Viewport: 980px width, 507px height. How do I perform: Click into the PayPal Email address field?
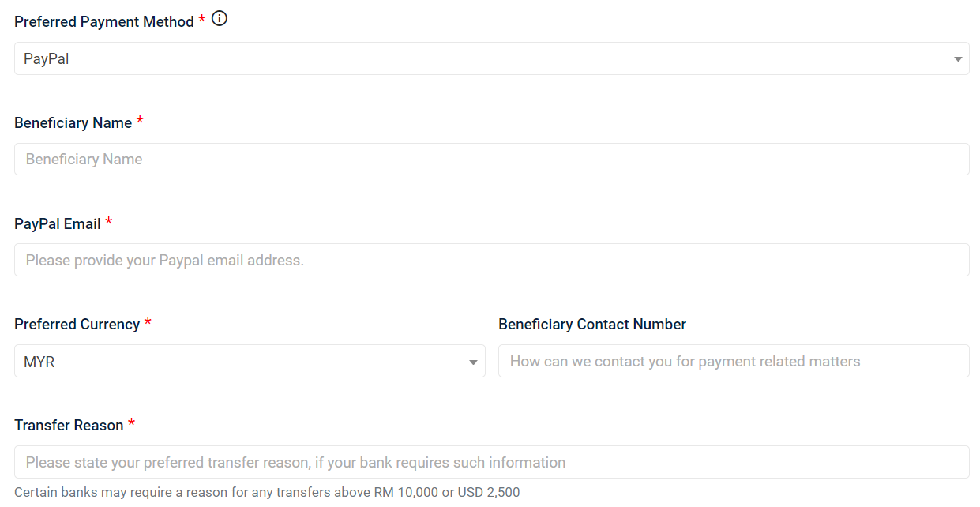tap(491, 260)
